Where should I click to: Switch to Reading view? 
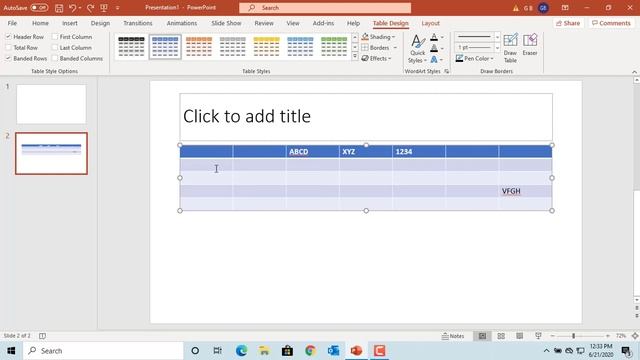[x=519, y=336]
